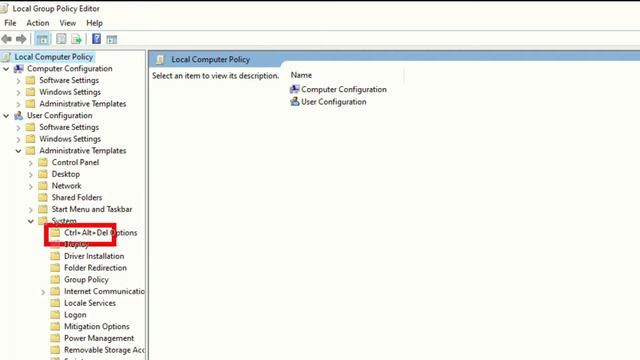Click the Properties toolbar icon

pyautogui.click(x=61, y=39)
